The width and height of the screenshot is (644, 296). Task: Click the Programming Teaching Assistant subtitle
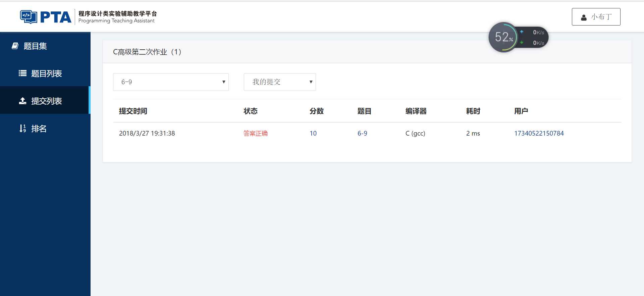click(x=116, y=21)
